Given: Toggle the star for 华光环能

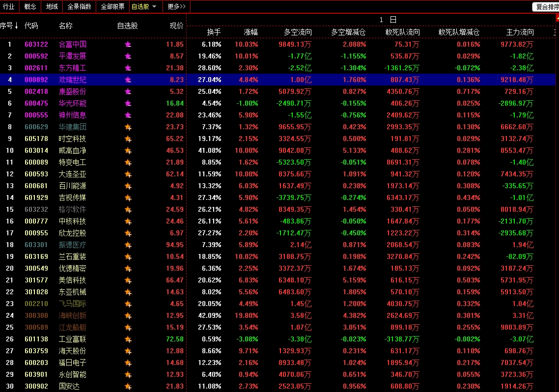Looking at the screenshot, I should tap(128, 103).
